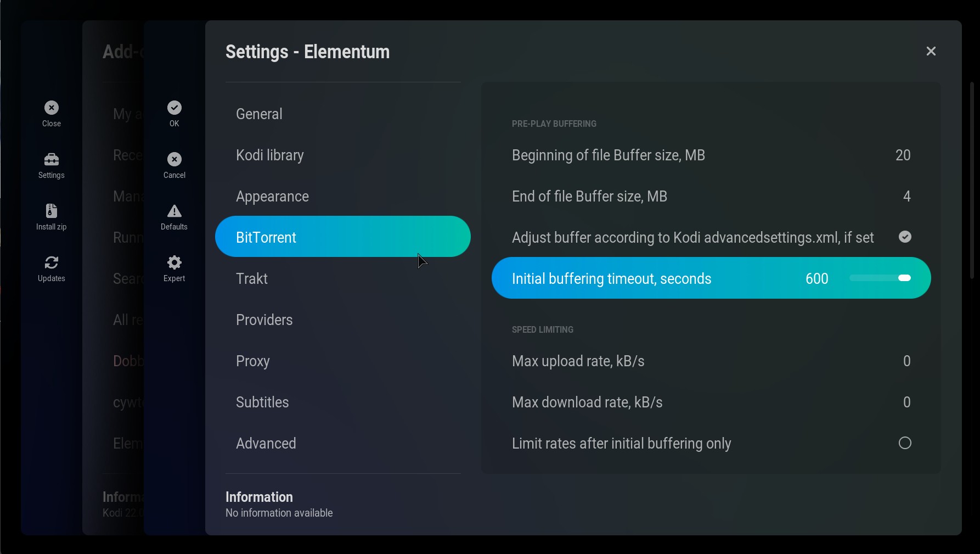Click the settings list scrollbar
The image size is (980, 554).
pos(972,181)
